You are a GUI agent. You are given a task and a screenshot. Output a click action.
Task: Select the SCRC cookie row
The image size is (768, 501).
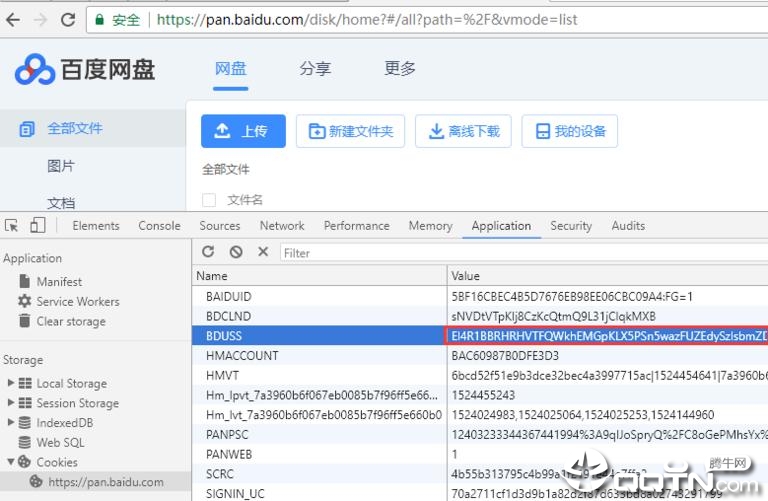point(480,474)
